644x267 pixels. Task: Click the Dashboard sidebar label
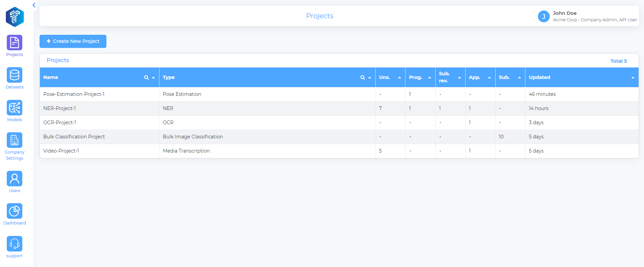click(15, 223)
